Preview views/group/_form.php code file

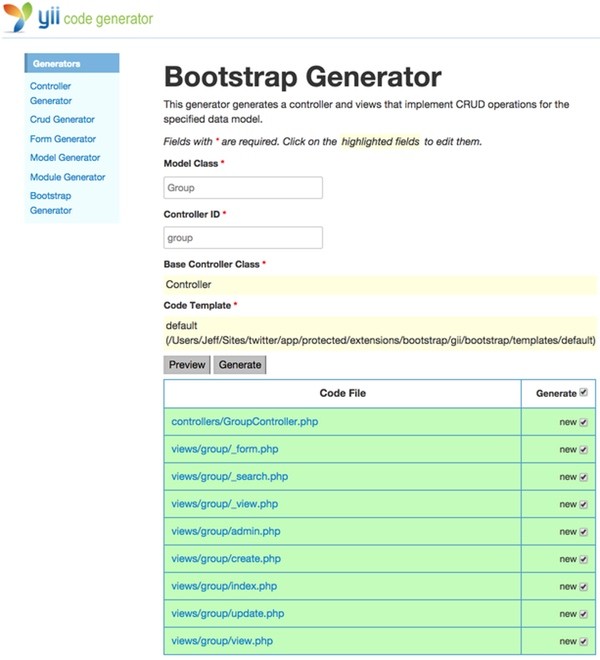225,449
